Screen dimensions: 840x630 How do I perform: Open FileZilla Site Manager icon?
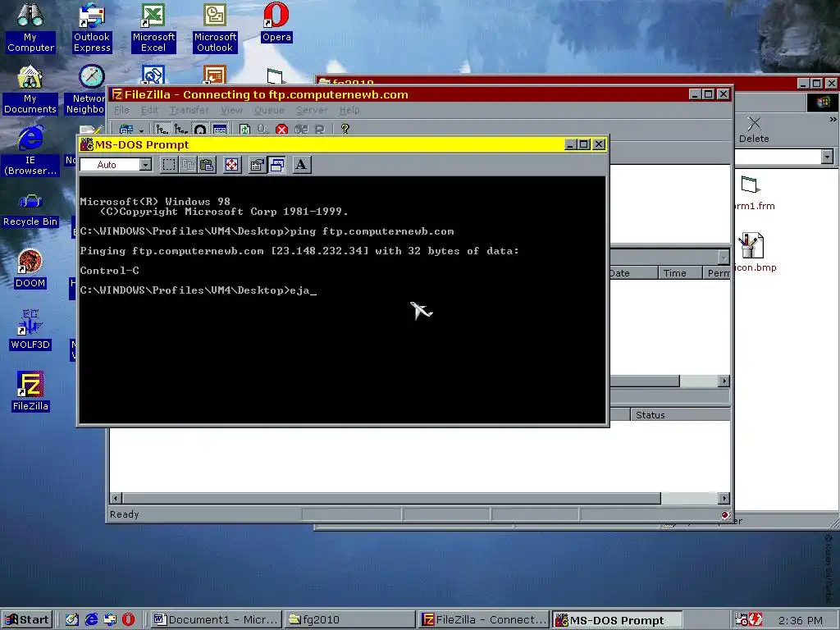click(x=126, y=129)
